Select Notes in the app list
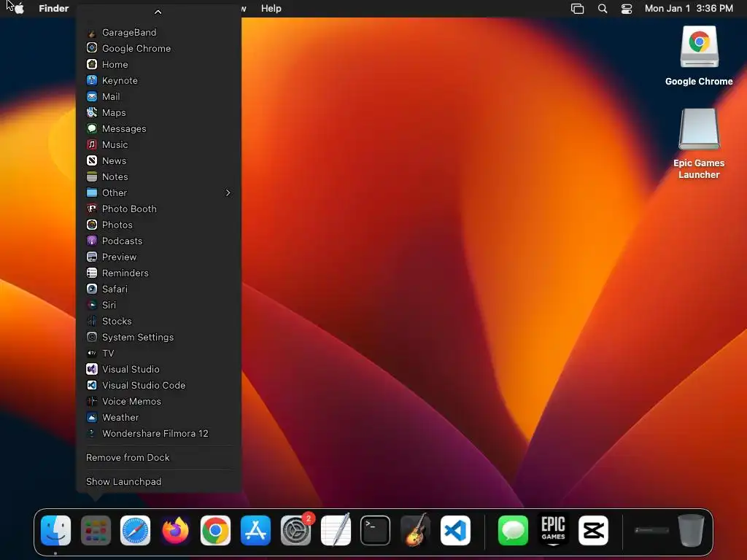 point(158,176)
